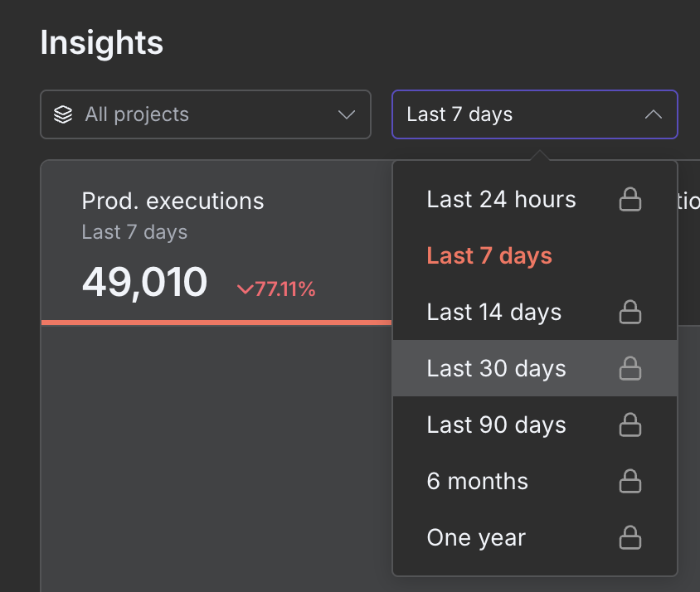Choose Last 90 days time range

[x=496, y=425]
